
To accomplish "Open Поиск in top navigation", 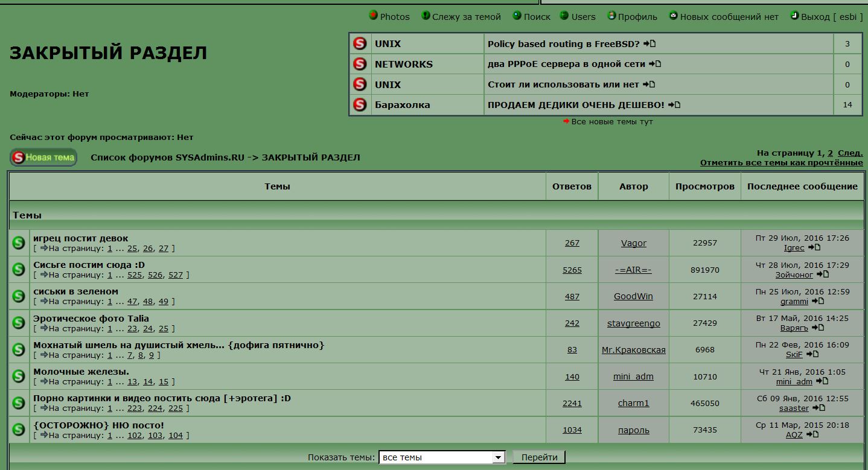I will (537, 17).
